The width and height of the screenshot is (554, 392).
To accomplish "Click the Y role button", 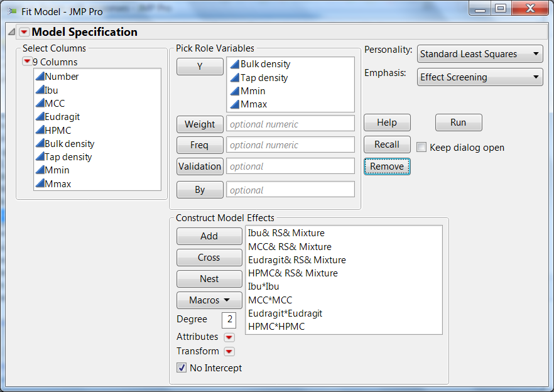I will [200, 67].
